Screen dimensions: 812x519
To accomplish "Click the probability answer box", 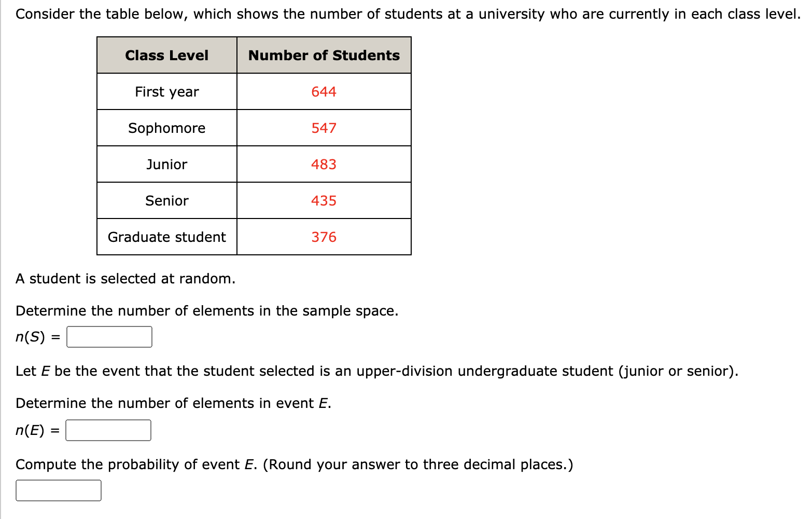I will 58,489.
